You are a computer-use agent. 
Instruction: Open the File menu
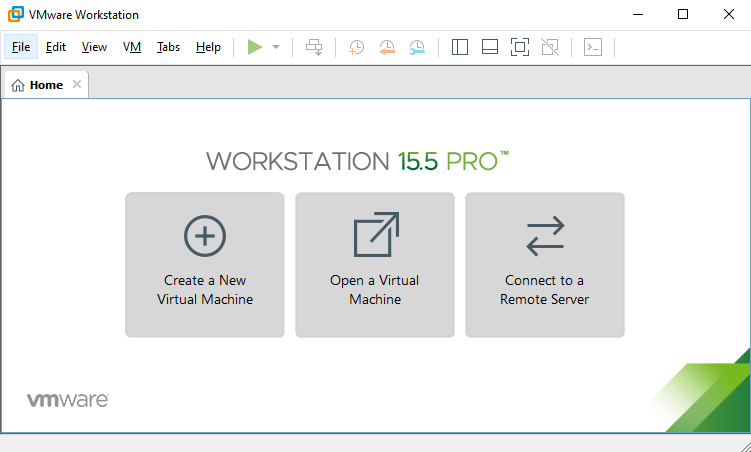coord(21,47)
